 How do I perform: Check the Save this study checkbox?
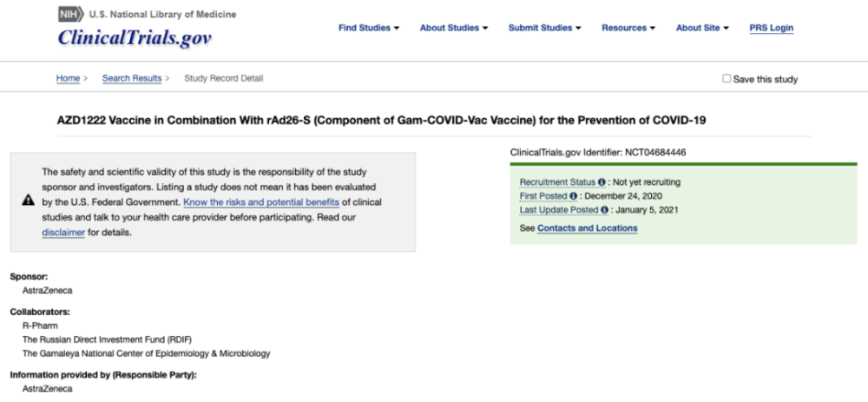click(727, 78)
